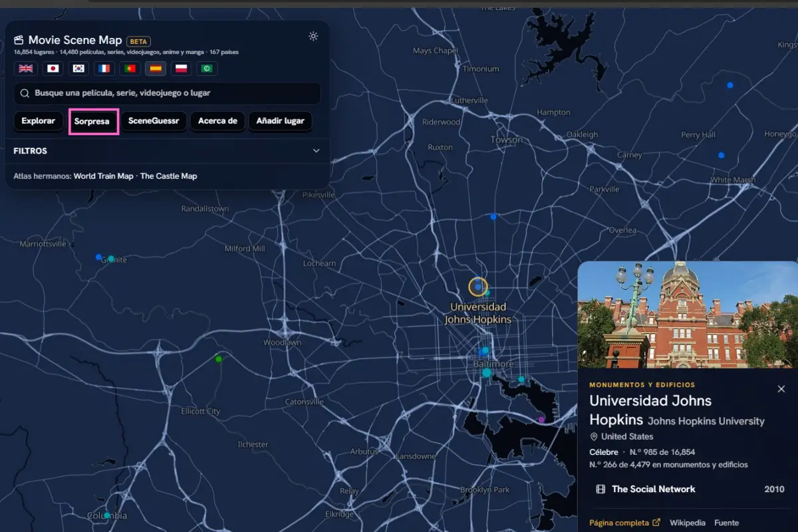The width and height of the screenshot is (798, 532).
Task: Expand the FILTROS section chevron
Action: click(316, 151)
